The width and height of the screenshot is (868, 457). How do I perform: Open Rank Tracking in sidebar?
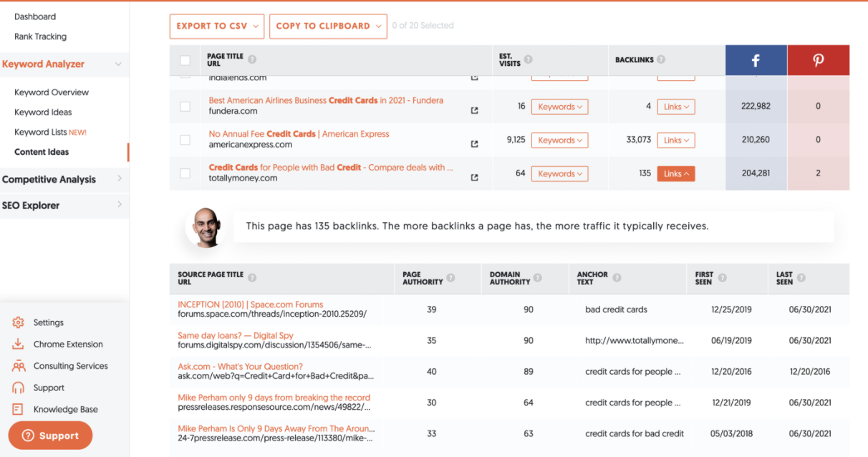(x=40, y=37)
